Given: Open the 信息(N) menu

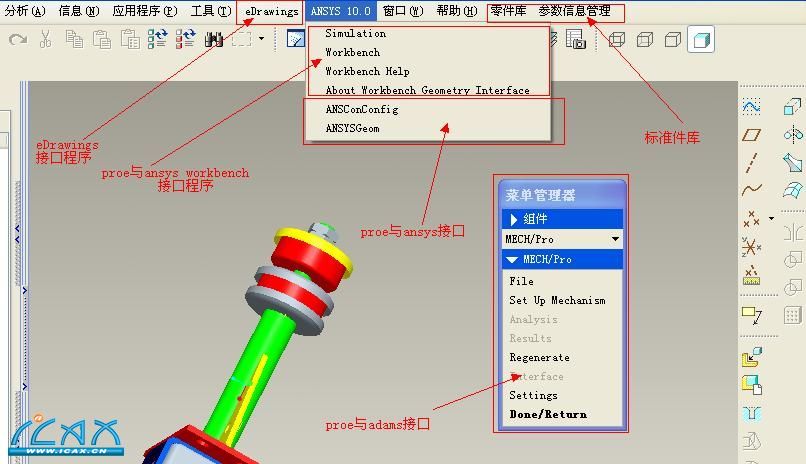Looking at the screenshot, I should (79, 11).
